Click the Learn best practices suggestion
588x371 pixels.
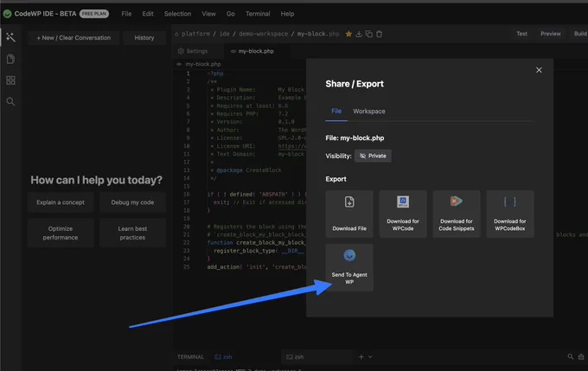(132, 233)
